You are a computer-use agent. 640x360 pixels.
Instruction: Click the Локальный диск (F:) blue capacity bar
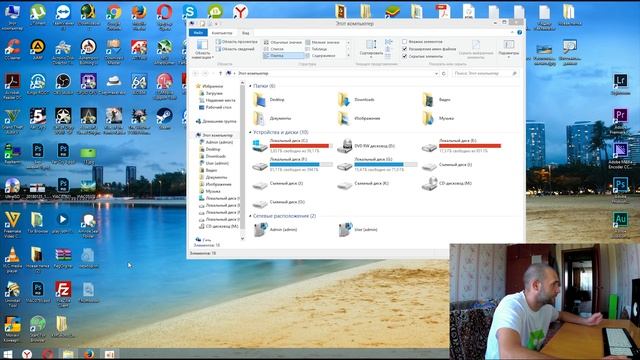click(301, 164)
